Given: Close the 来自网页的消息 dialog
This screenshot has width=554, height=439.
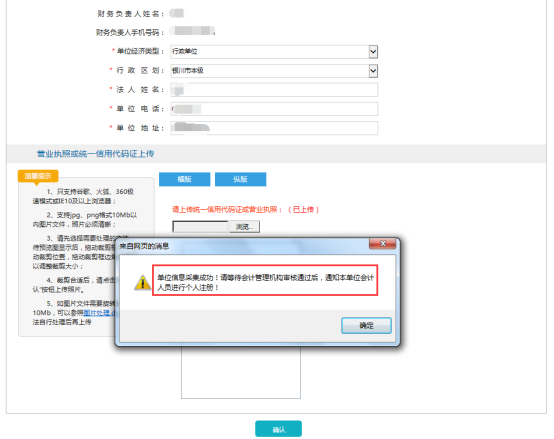Looking at the screenshot, I should [x=382, y=244].
